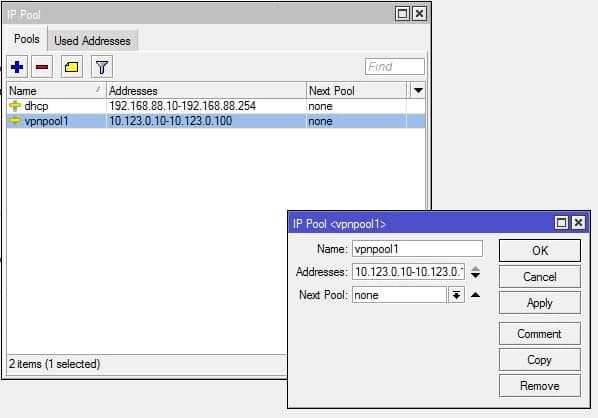Open the columns dropdown arrow in the table header
The image size is (598, 418).
tap(418, 90)
